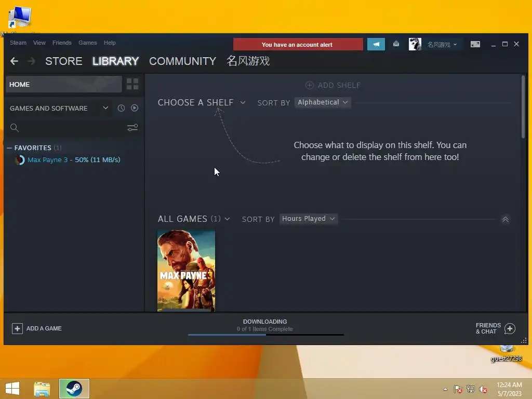Open the Friends & Chat bubble icon
This screenshot has width=532, height=399.
[x=510, y=328]
